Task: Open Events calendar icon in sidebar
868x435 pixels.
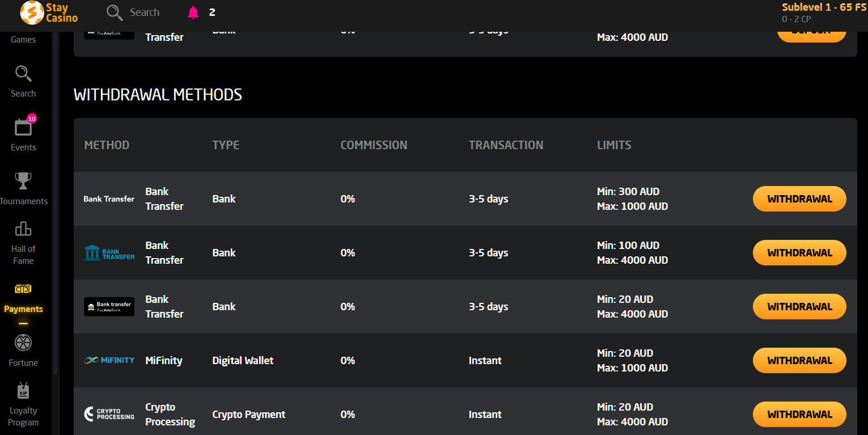Action: point(23,128)
